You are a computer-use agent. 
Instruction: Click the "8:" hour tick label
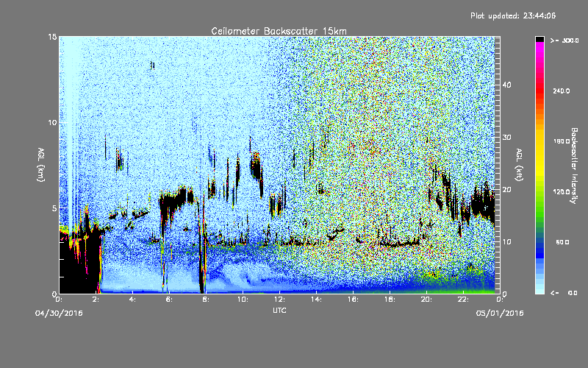[x=207, y=300]
